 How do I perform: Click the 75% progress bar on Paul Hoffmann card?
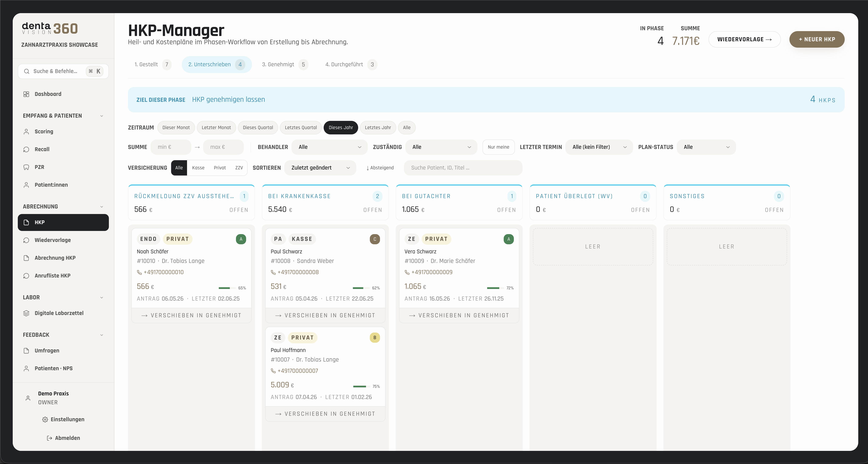pos(361,387)
